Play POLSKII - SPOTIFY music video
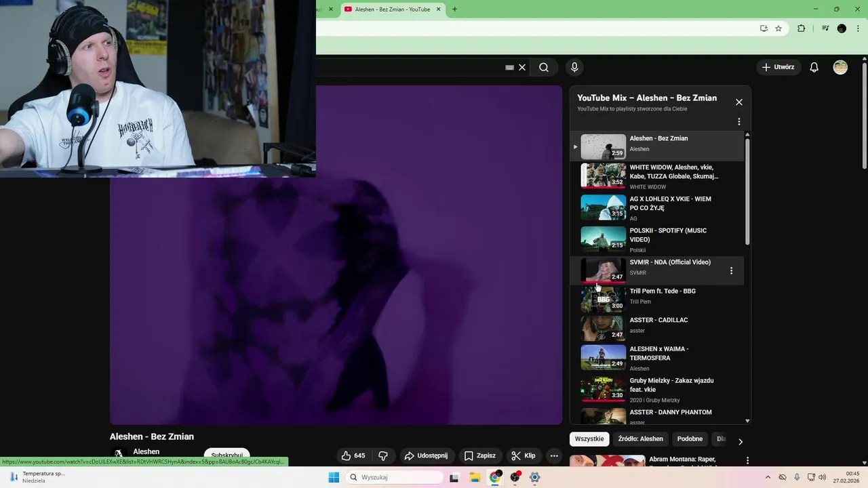Screen dimensions: 868x488 point(658,239)
